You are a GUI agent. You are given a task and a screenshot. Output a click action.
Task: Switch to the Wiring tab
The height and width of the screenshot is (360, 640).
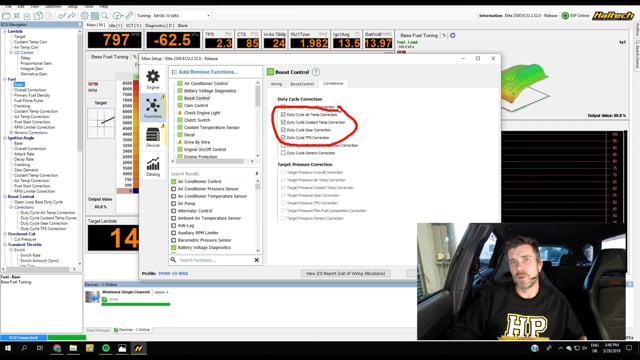[x=276, y=84]
